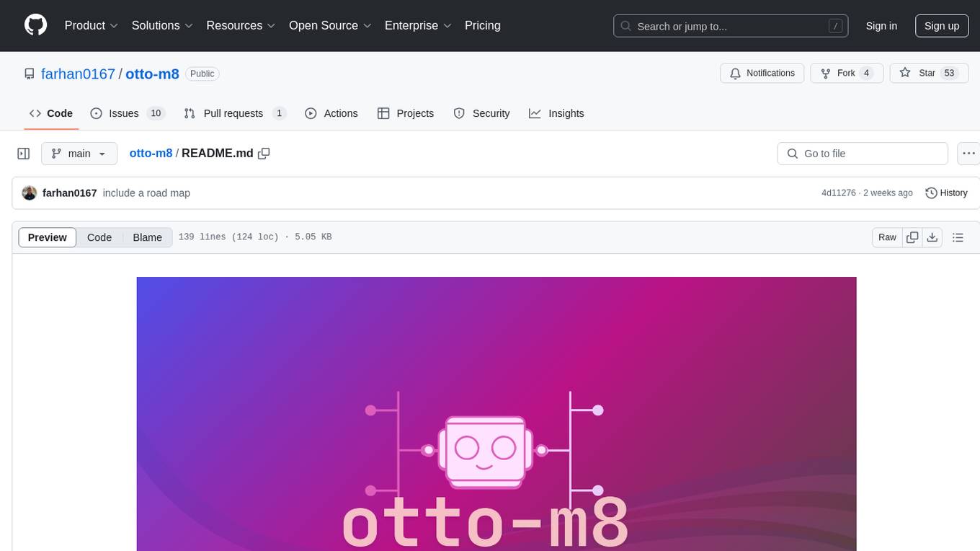Open the otto-m8 repository link in header
Viewport: 980px width, 551px height.
tap(152, 74)
